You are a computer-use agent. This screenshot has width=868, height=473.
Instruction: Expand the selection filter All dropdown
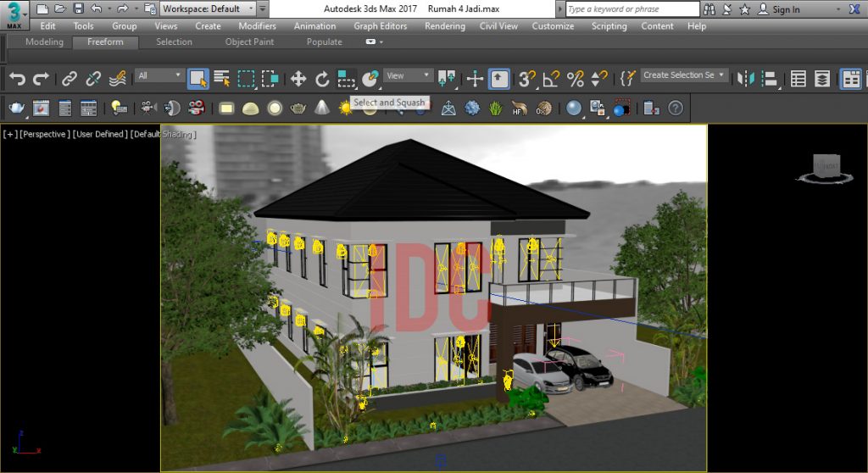[159, 75]
